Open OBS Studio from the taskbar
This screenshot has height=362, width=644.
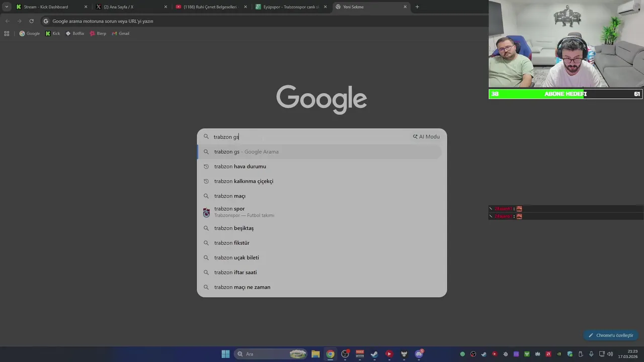345,354
